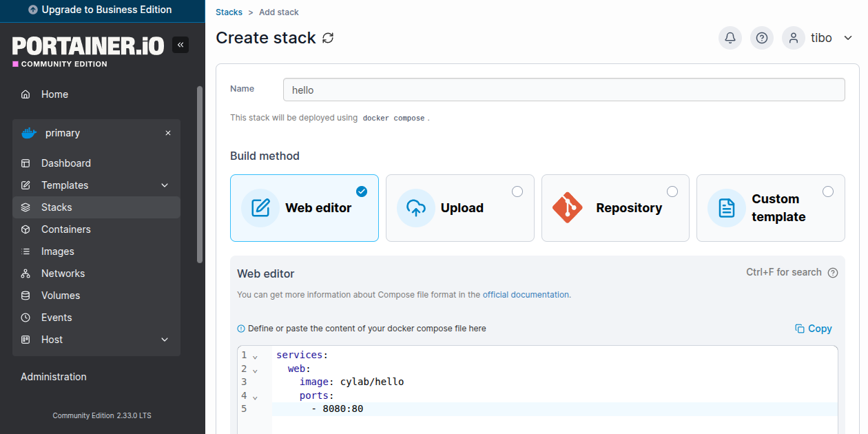
Task: Select the Upload radio button
Action: pos(517,192)
